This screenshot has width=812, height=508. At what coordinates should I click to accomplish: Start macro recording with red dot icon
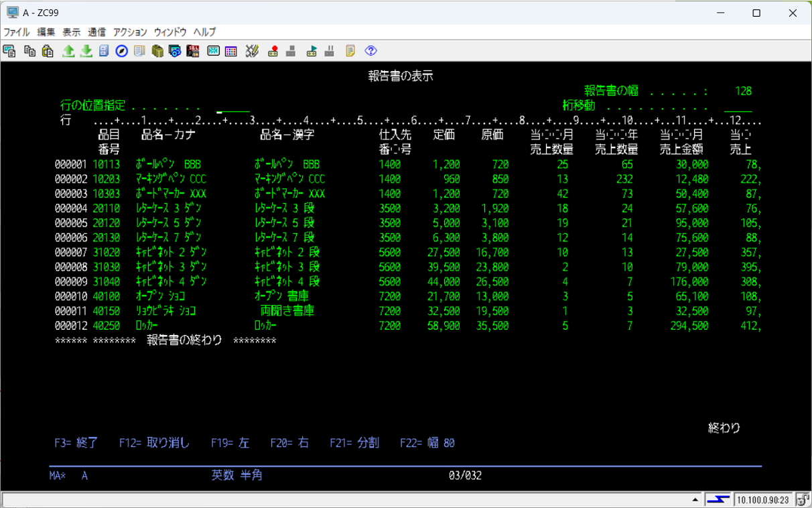273,51
